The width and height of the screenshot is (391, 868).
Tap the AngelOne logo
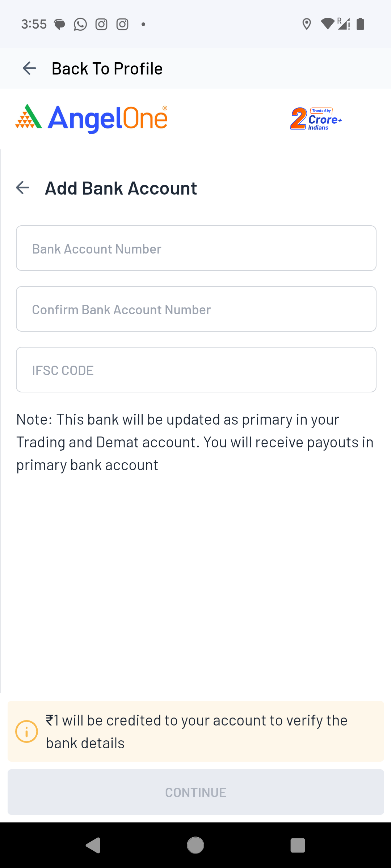pos(92,118)
